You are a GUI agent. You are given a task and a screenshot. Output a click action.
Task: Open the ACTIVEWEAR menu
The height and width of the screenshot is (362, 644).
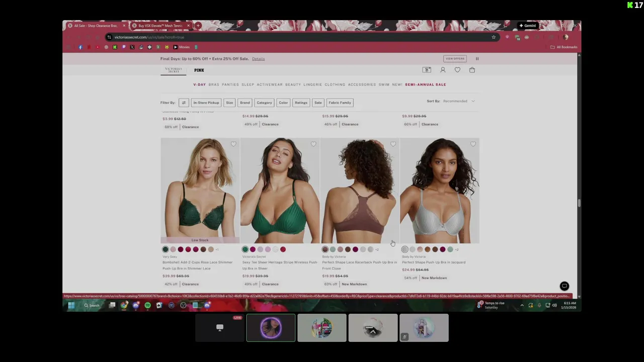point(270,84)
